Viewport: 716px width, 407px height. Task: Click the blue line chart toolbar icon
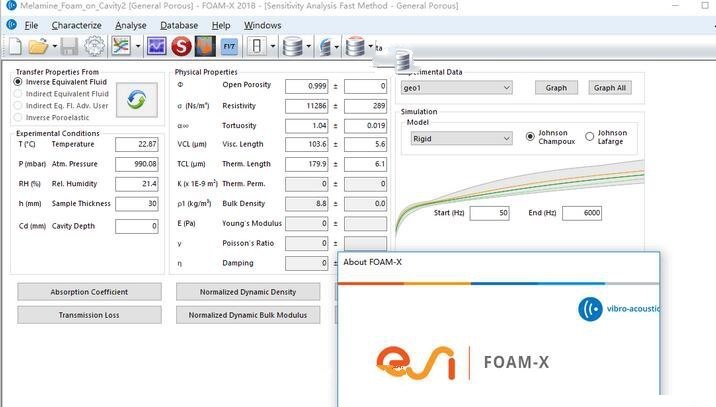coord(156,47)
